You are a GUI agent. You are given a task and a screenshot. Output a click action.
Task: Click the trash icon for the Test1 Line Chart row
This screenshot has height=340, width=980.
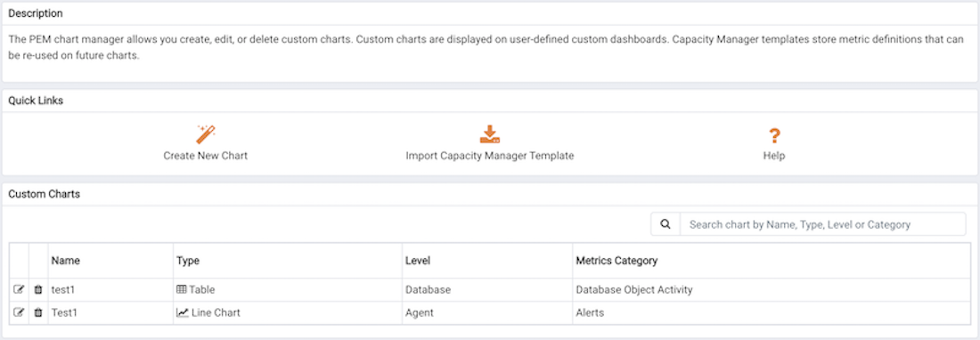(38, 312)
